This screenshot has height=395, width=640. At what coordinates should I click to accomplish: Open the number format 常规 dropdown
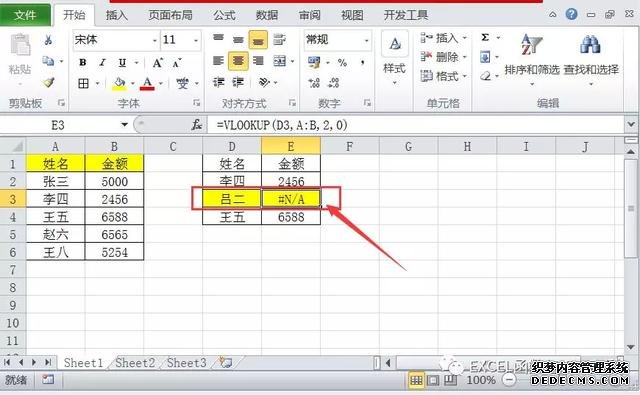point(366,40)
